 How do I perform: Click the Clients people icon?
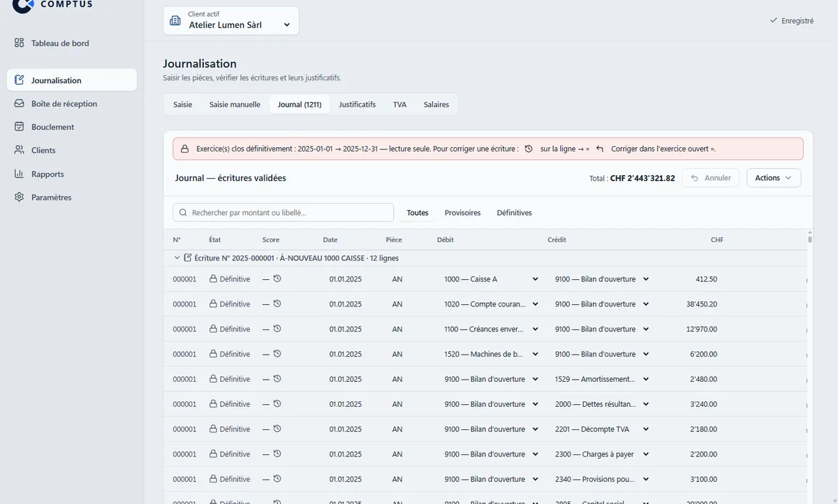point(20,150)
